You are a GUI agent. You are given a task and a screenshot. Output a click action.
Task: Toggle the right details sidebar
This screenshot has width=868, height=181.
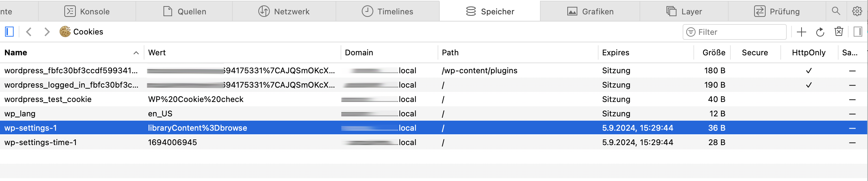[858, 32]
